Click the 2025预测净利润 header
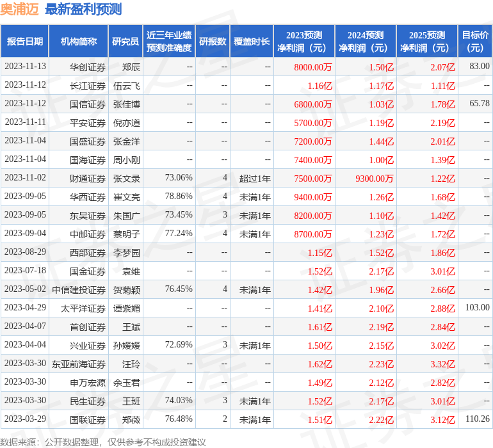493x448 pixels. (x=427, y=41)
